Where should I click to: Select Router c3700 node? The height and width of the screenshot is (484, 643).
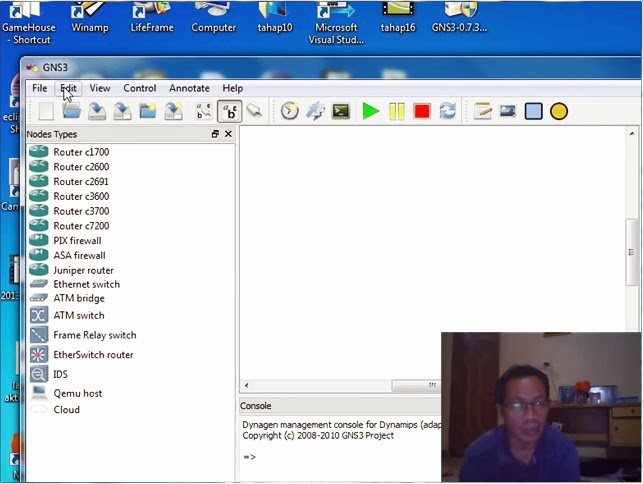[x=69, y=211]
